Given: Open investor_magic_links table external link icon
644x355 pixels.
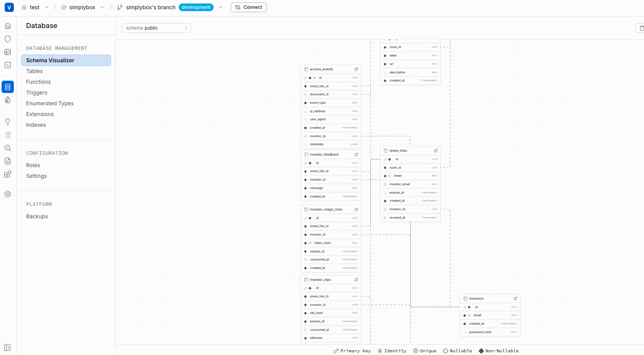Looking at the screenshot, I should tap(356, 209).
